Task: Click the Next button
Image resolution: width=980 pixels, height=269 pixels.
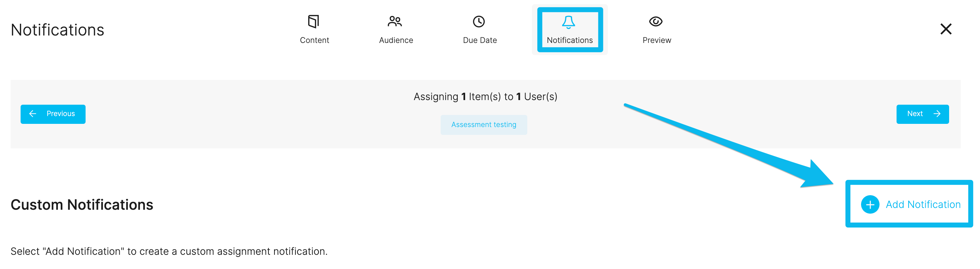Action: [x=922, y=114]
